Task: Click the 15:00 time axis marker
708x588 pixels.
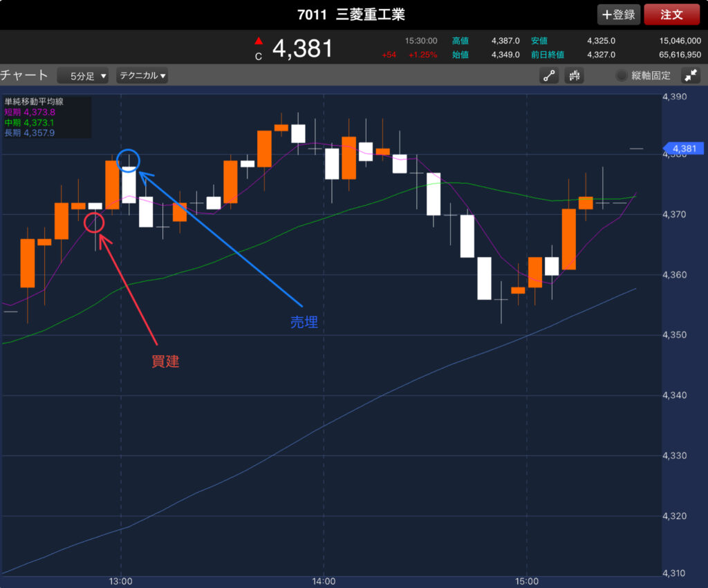Action: (527, 581)
